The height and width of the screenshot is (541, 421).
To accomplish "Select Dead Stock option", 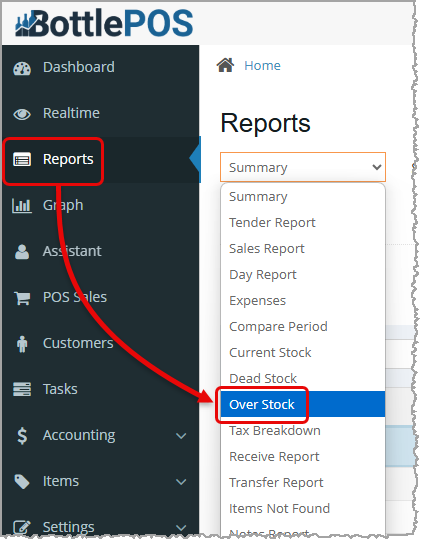I will pyautogui.click(x=303, y=378).
